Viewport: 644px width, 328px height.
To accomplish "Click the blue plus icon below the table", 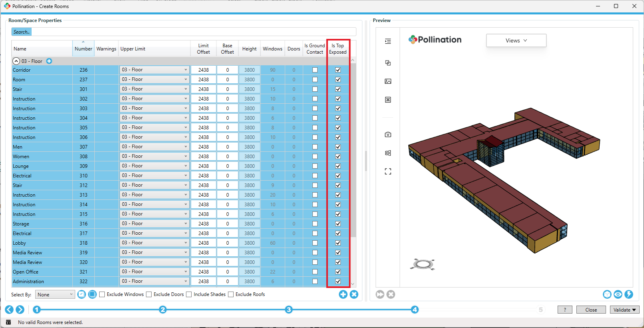I will [343, 294].
